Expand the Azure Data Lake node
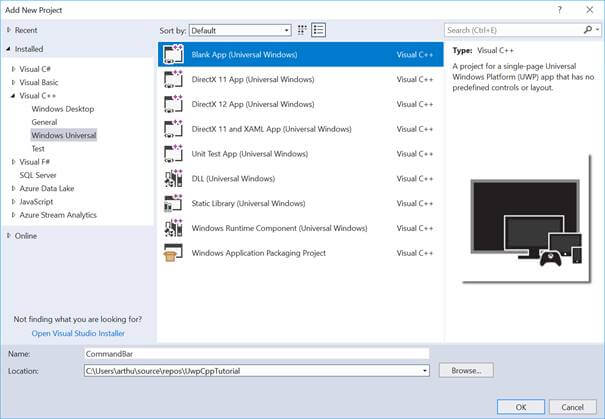The width and height of the screenshot is (605, 419). pyautogui.click(x=14, y=188)
